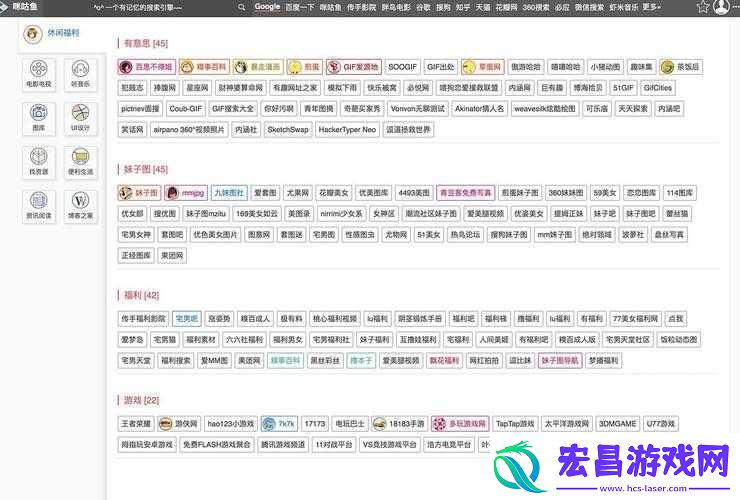Open the Coub-GIF link
Screen dimensions: 740x500
[185, 109]
